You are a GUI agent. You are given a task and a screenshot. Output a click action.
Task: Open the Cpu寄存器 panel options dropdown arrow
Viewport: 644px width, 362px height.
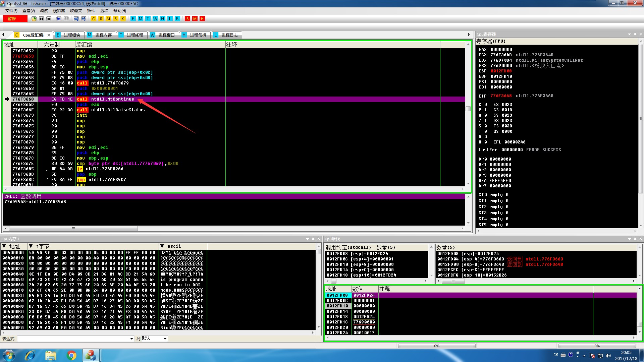(x=629, y=34)
